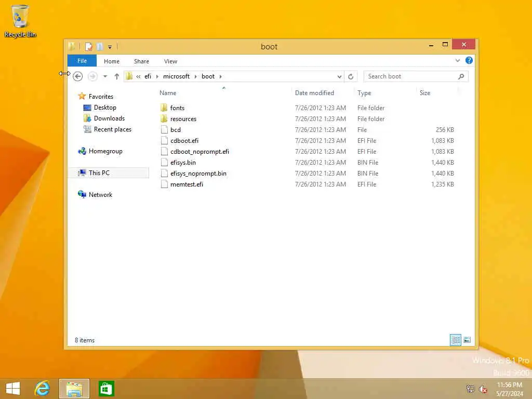Image resolution: width=532 pixels, height=399 pixels.
Task: Open Help with the question mark icon
Action: coord(469,60)
